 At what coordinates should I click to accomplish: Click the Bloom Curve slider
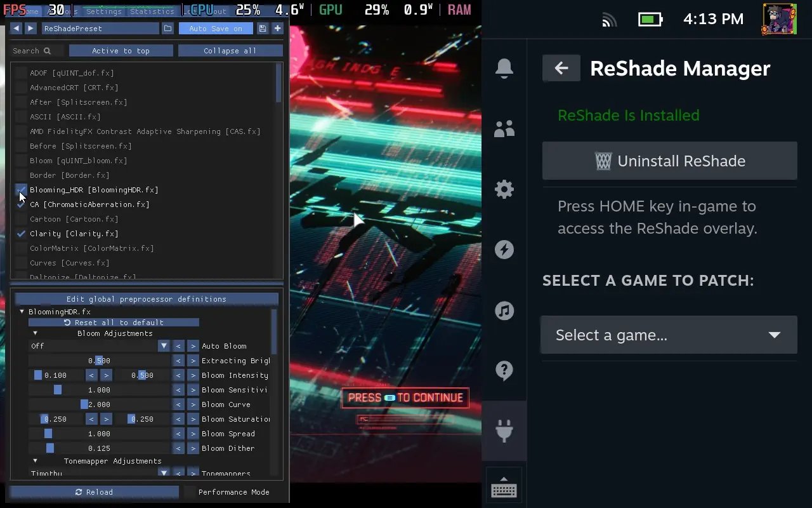100,404
